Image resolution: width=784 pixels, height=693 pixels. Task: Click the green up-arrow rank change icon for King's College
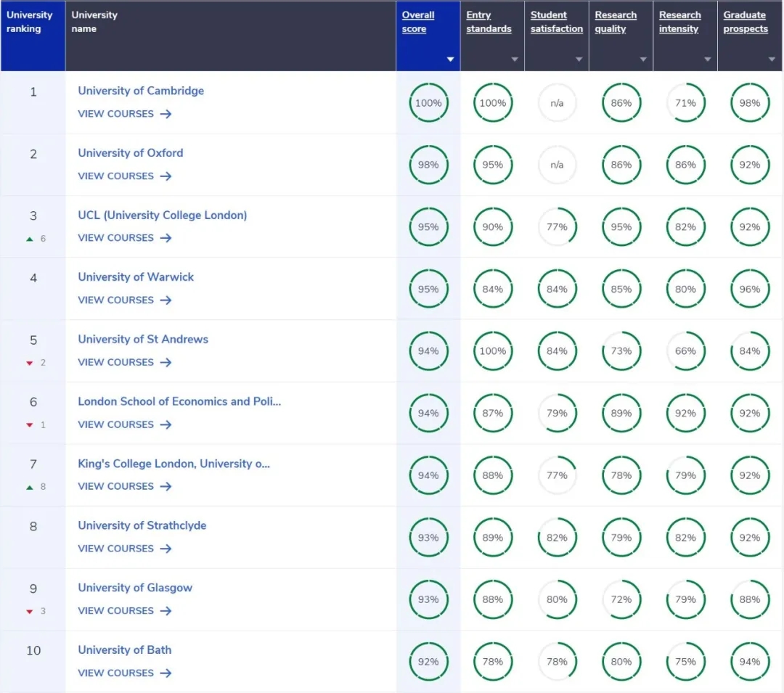(30, 487)
